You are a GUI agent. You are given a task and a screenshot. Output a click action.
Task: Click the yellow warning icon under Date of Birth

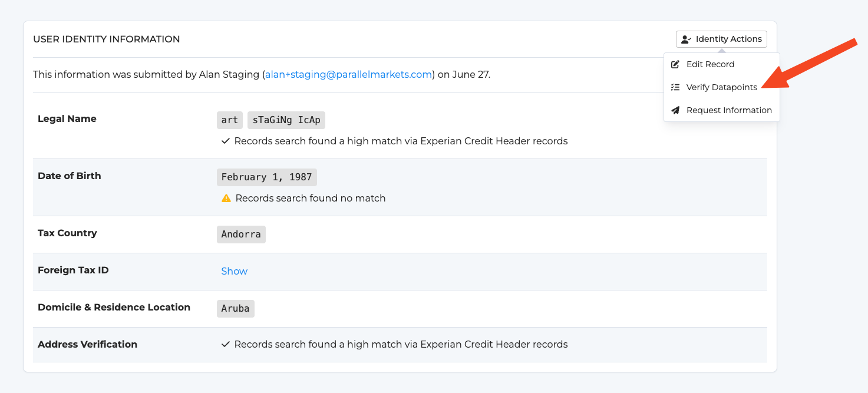[226, 198]
